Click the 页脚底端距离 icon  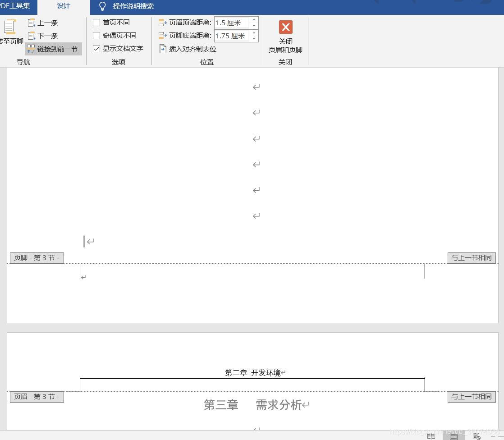(x=162, y=35)
